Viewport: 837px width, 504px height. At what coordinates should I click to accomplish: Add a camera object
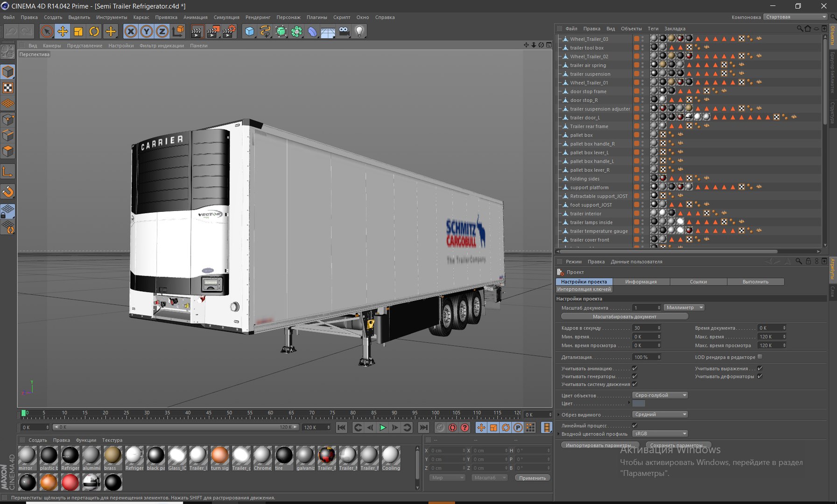[x=344, y=31]
